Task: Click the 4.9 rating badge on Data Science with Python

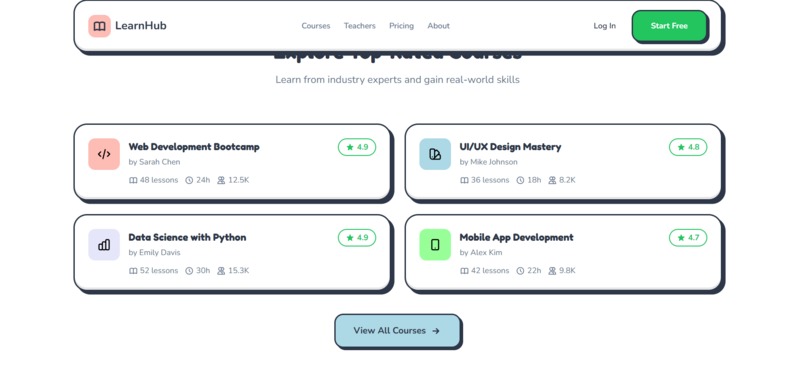Action: point(357,238)
